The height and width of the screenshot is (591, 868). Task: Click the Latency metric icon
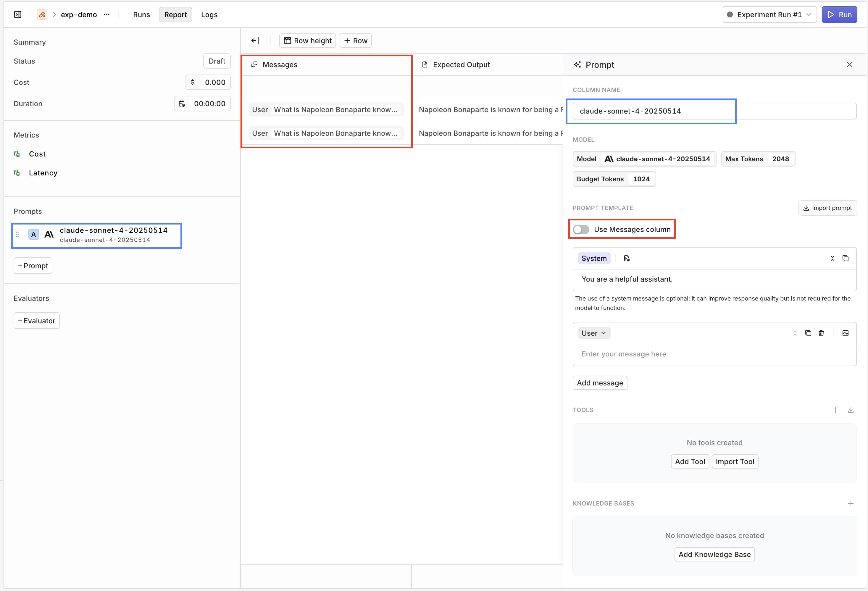17,173
